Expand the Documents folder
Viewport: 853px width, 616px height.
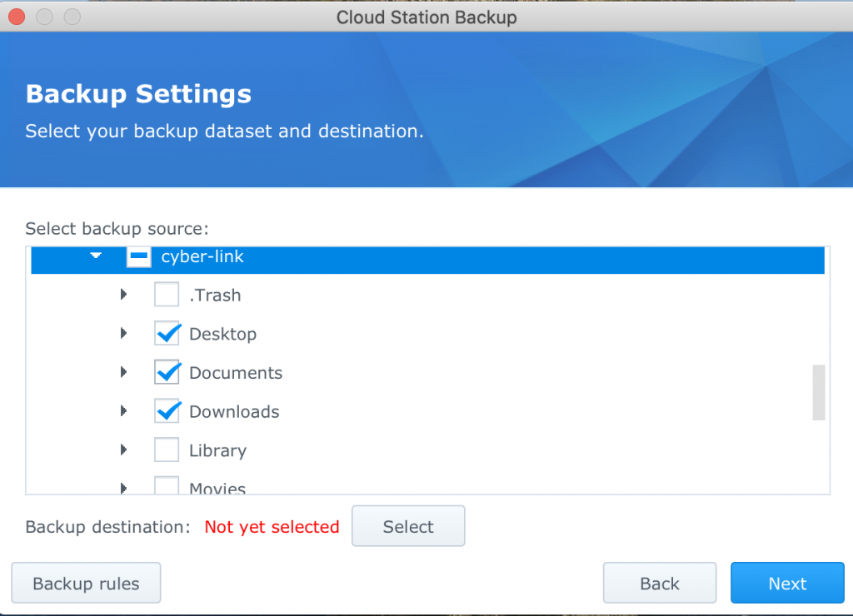123,372
